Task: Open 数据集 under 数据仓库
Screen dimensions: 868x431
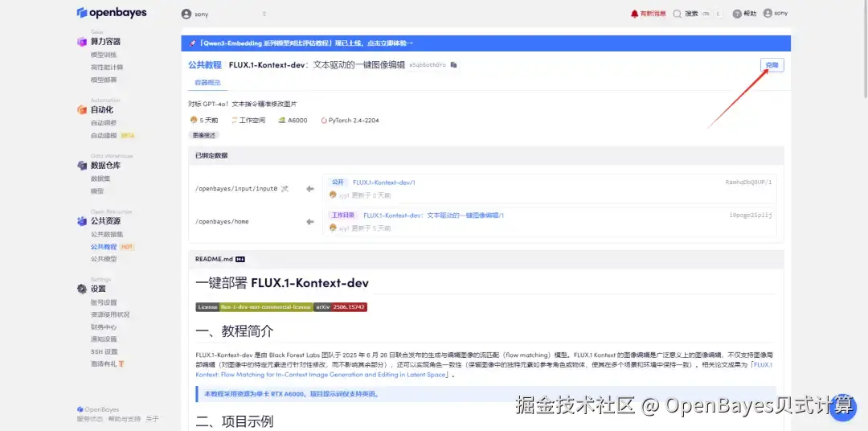Action: point(100,179)
